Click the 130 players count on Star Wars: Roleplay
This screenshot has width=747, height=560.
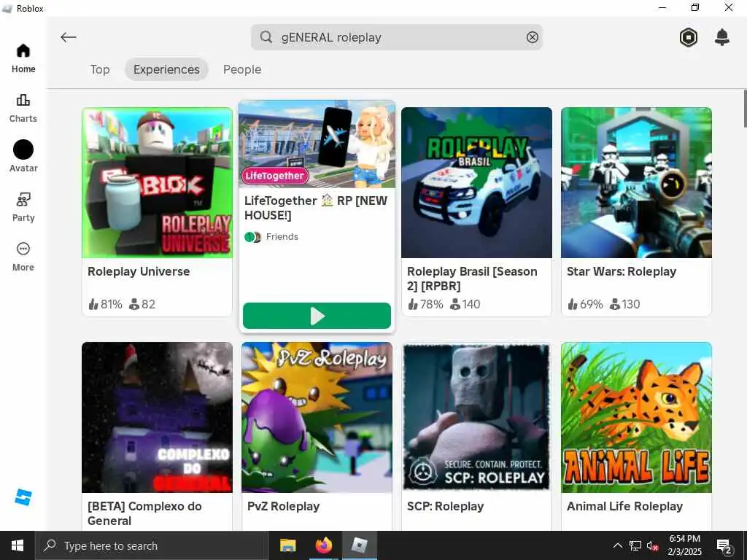point(625,304)
